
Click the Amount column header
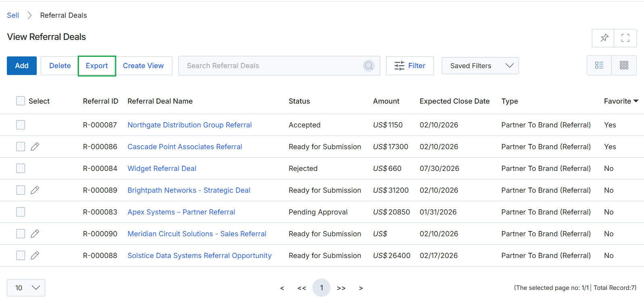click(x=386, y=101)
